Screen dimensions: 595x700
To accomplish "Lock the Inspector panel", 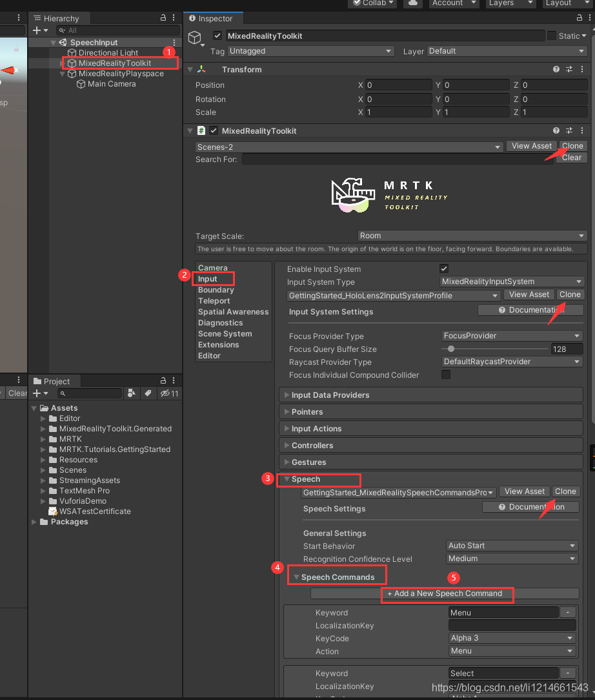I will pos(580,18).
